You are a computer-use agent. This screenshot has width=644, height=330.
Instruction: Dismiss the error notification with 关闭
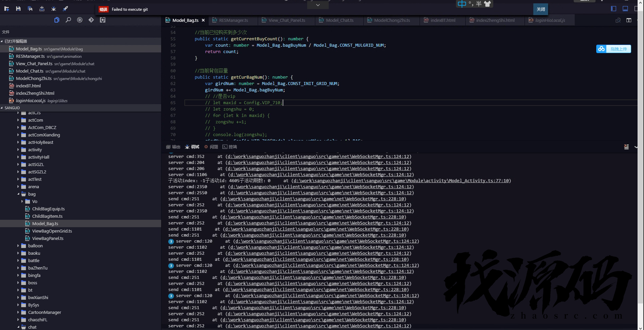(x=541, y=9)
